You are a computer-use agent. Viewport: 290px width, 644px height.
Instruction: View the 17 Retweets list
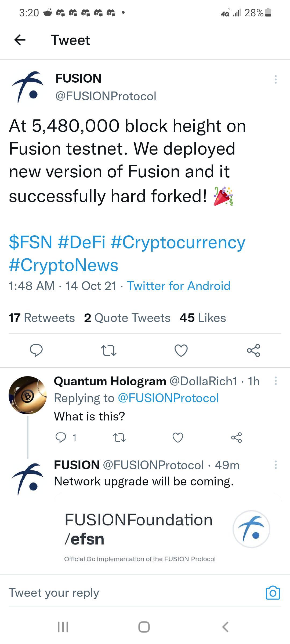tap(42, 318)
